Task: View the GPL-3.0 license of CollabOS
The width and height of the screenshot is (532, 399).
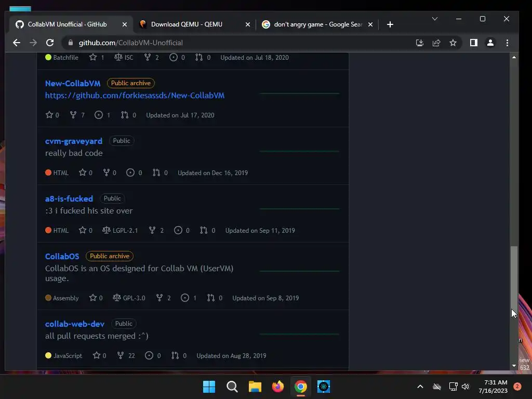Action: pyautogui.click(x=129, y=298)
